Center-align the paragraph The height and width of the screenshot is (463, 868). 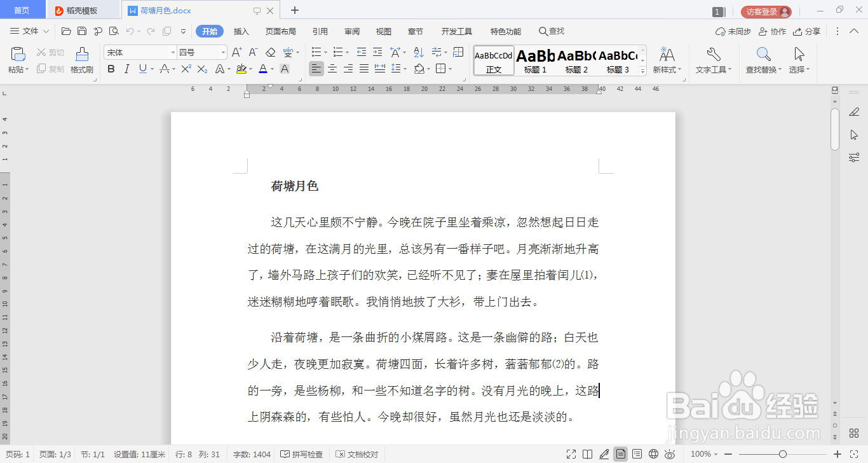(x=332, y=69)
